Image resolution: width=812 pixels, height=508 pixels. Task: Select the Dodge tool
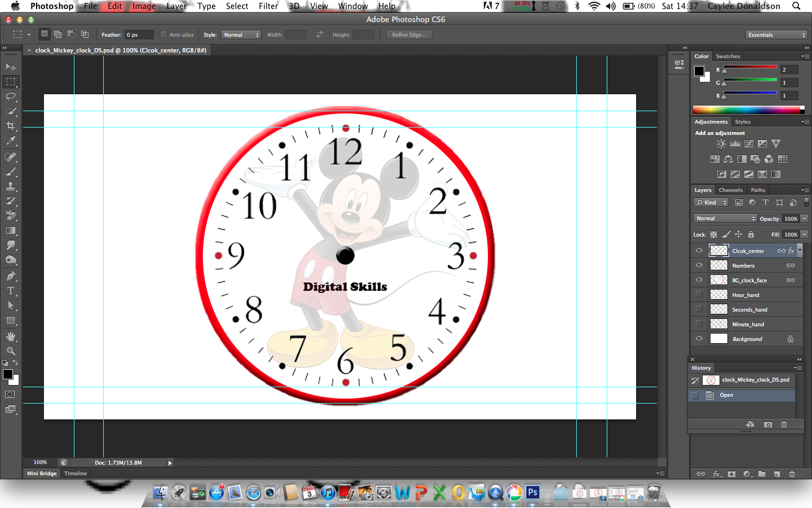(x=11, y=260)
